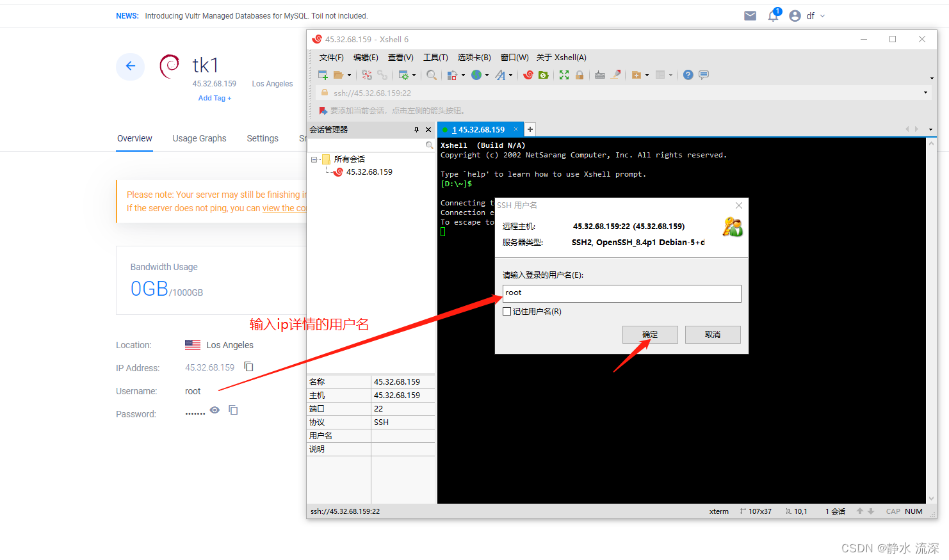Viewport: 949px width, 560px height.
Task: Click the keyboard key-mapping icon
Action: click(600, 75)
